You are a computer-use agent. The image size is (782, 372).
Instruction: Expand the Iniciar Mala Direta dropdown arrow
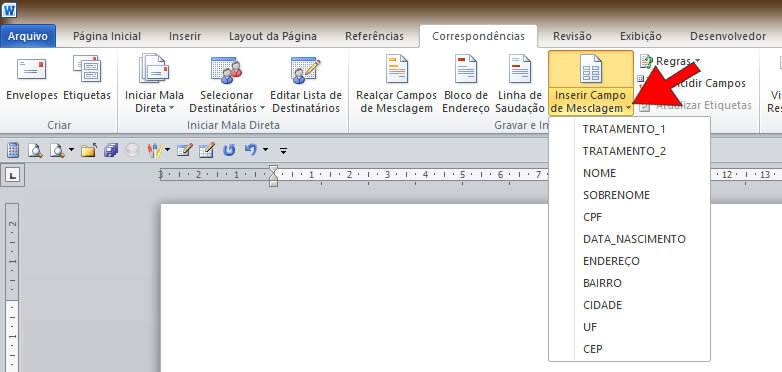[172, 108]
